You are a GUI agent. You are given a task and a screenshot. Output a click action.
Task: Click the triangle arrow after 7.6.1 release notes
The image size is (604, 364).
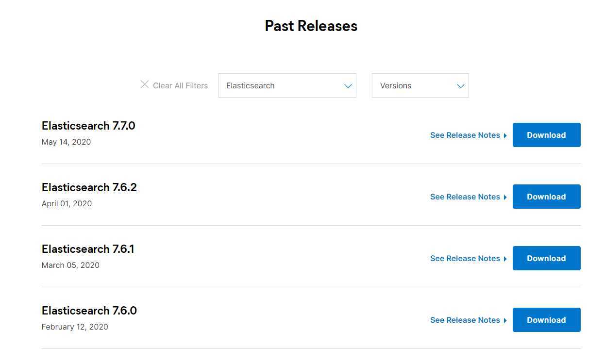pos(505,259)
